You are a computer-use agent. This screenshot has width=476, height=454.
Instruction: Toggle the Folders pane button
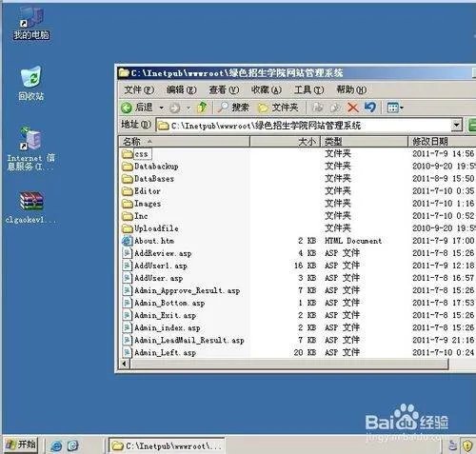[x=278, y=108]
